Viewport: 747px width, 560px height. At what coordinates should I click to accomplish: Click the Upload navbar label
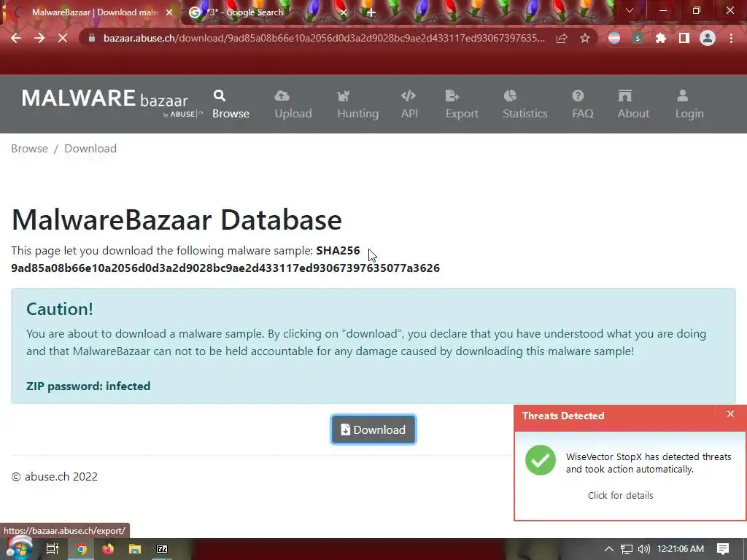pos(293,113)
